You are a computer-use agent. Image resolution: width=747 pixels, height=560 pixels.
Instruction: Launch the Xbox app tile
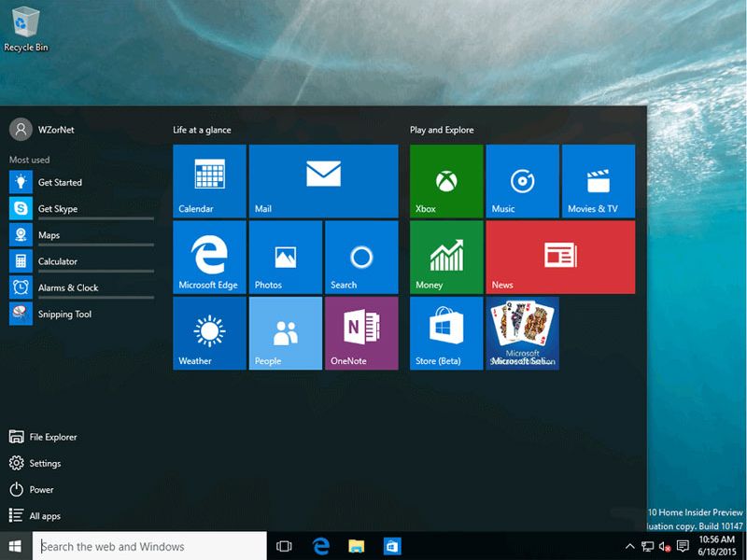[445, 182]
